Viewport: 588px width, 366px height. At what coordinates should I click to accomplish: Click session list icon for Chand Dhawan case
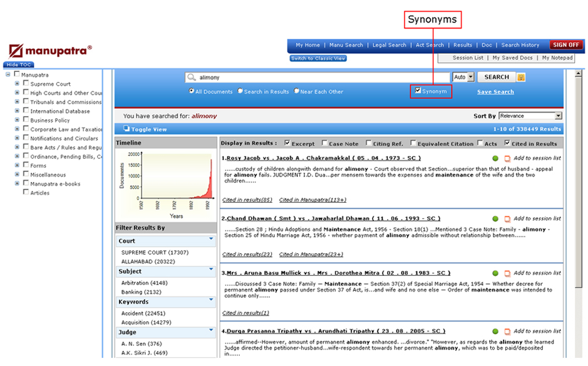(x=507, y=219)
